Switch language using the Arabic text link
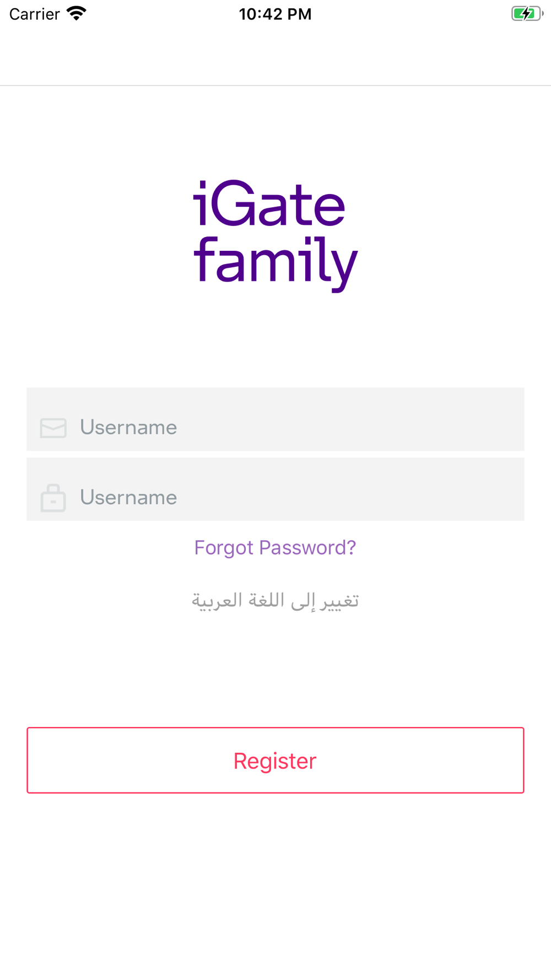 tap(275, 600)
